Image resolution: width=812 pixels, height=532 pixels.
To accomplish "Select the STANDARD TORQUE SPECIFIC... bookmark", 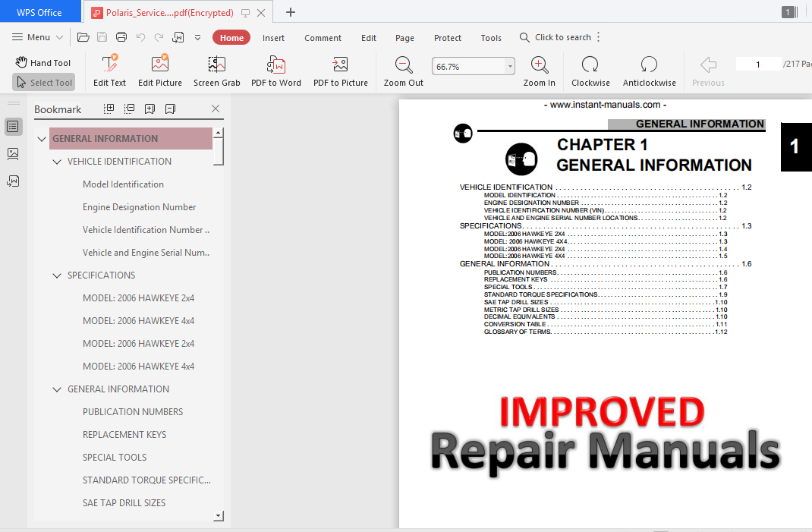I will point(146,480).
